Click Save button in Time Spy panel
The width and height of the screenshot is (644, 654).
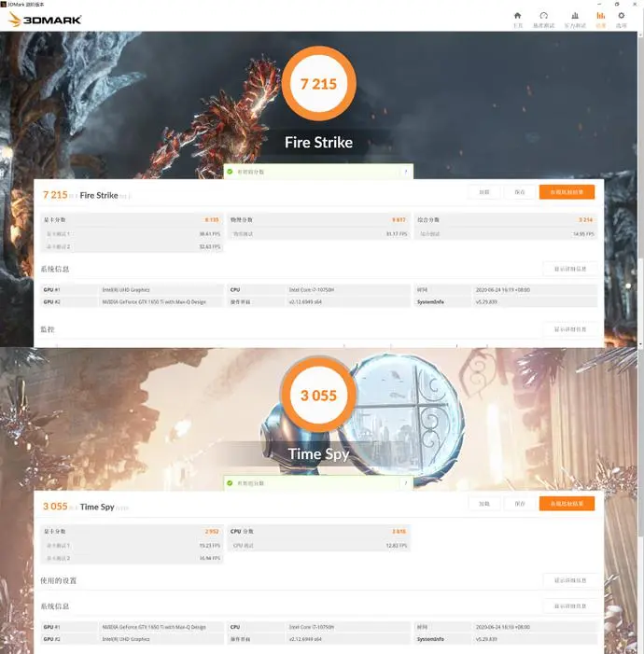(x=520, y=504)
